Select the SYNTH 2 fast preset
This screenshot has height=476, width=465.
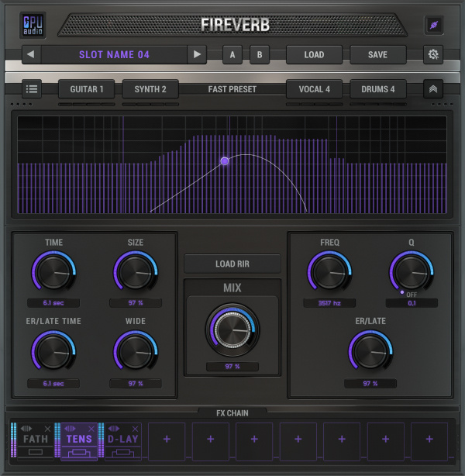click(150, 89)
